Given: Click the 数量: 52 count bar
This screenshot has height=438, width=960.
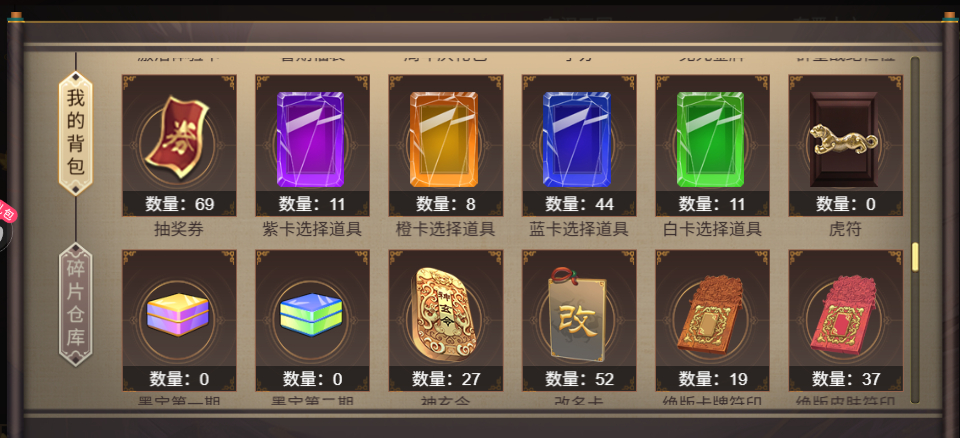Looking at the screenshot, I should tap(579, 379).
